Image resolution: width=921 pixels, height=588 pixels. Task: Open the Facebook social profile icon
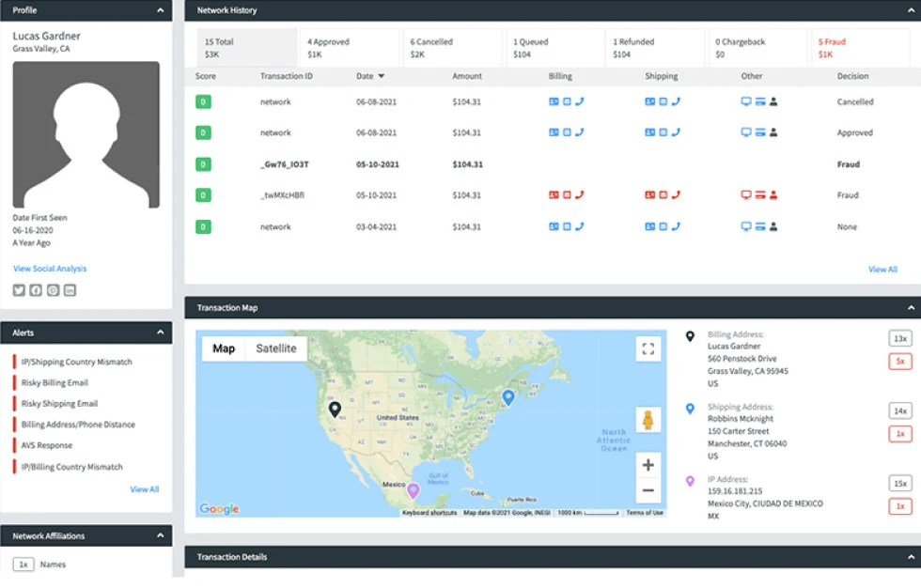(x=36, y=290)
